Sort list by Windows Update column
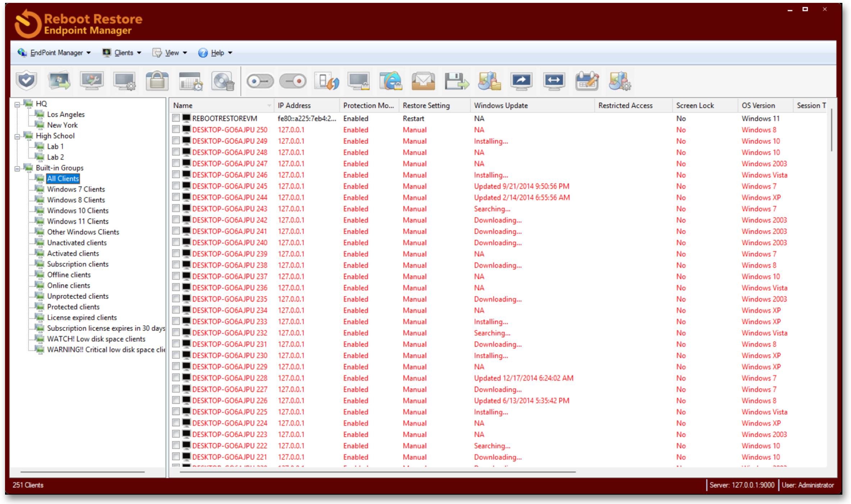The width and height of the screenshot is (851, 504). point(501,105)
